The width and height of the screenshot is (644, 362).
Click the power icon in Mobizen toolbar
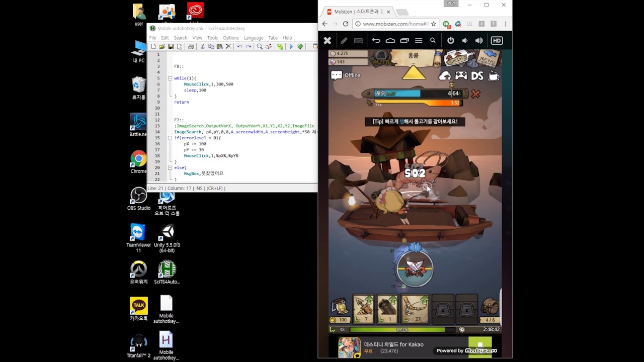pos(451,41)
